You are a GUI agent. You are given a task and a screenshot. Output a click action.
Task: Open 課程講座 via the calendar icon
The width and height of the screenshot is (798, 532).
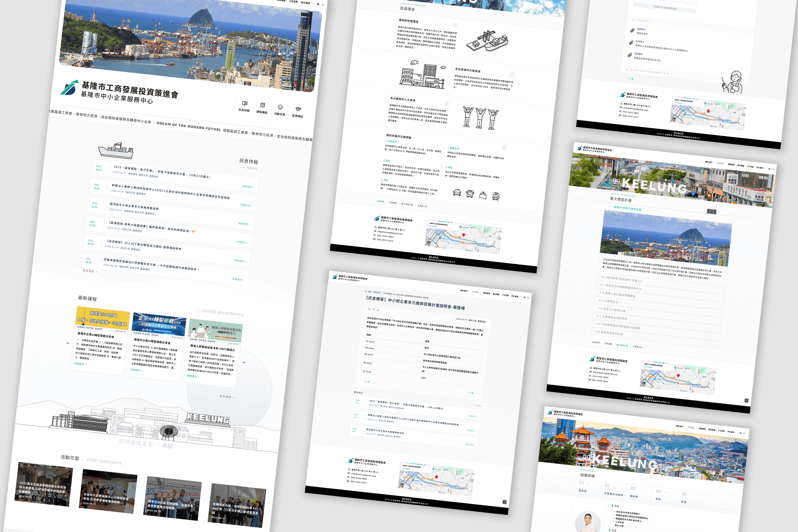[263, 105]
